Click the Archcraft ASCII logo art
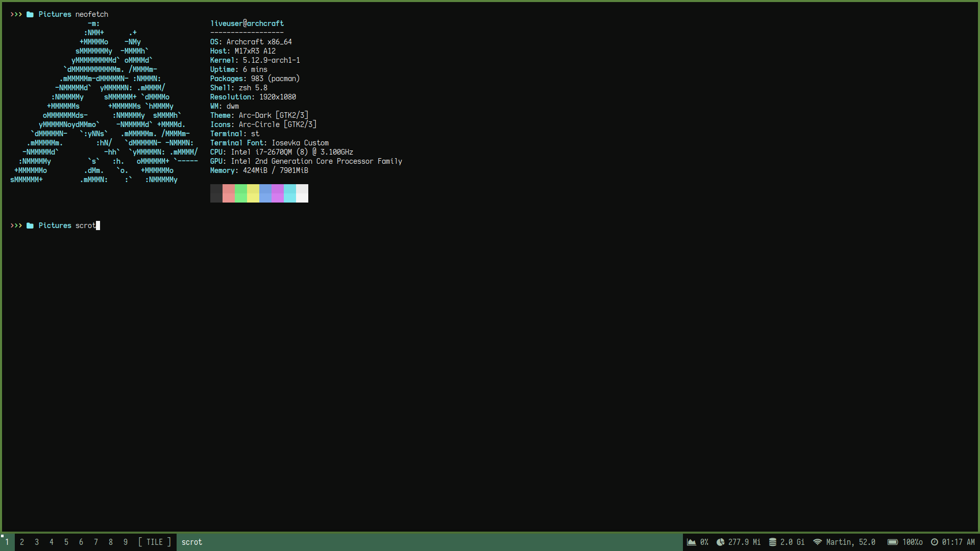 104,102
